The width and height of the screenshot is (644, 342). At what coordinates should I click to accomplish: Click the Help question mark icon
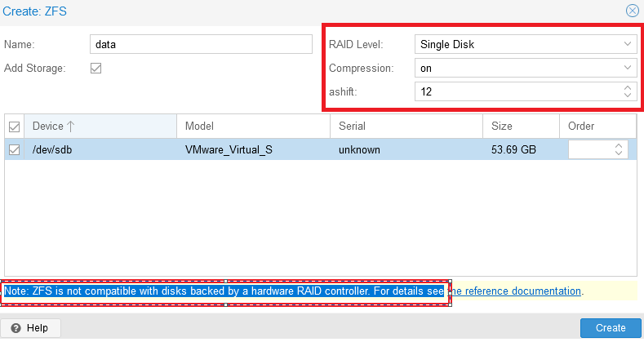point(16,327)
